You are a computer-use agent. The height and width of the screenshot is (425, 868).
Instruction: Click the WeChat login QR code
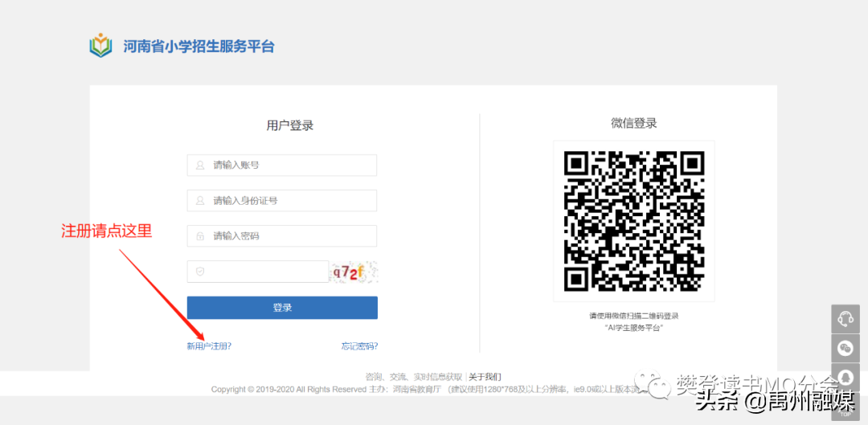633,221
